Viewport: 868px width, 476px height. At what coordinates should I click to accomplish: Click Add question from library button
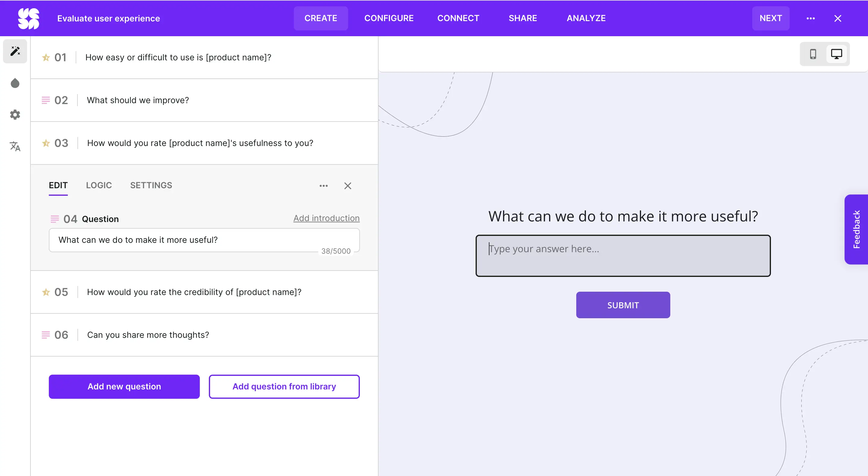point(284,386)
